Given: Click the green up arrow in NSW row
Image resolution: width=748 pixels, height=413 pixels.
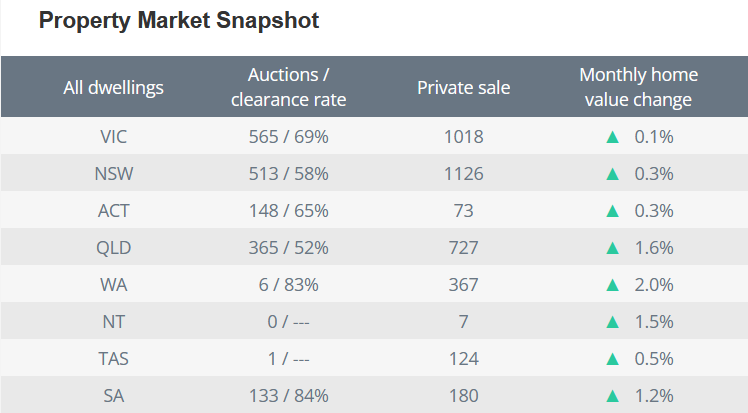Looking at the screenshot, I should [x=613, y=174].
